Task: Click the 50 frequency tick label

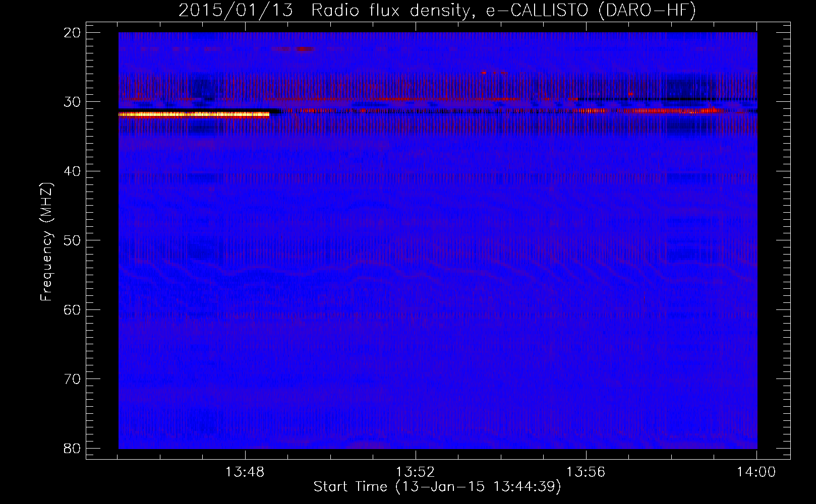Action: click(73, 240)
